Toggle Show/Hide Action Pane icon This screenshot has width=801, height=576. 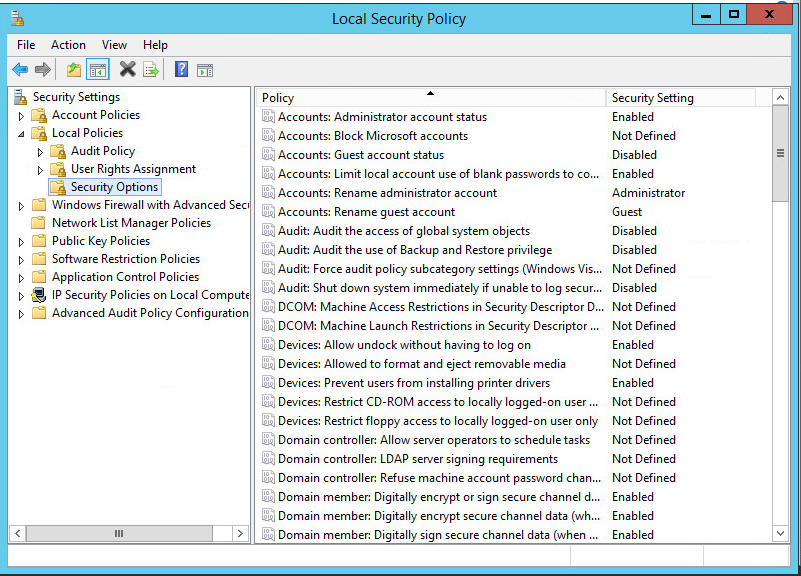pos(205,69)
